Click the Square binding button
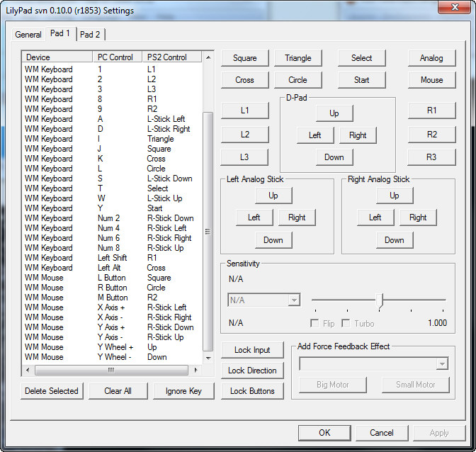This screenshot has height=452, width=476. [244, 58]
